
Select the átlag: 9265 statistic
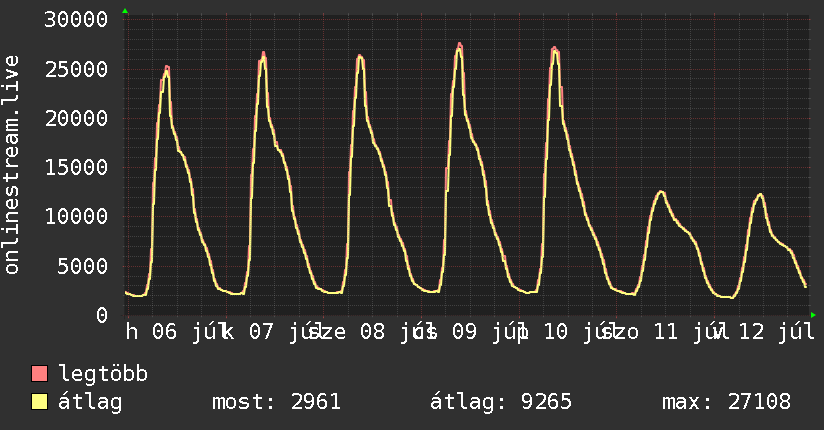[500, 402]
